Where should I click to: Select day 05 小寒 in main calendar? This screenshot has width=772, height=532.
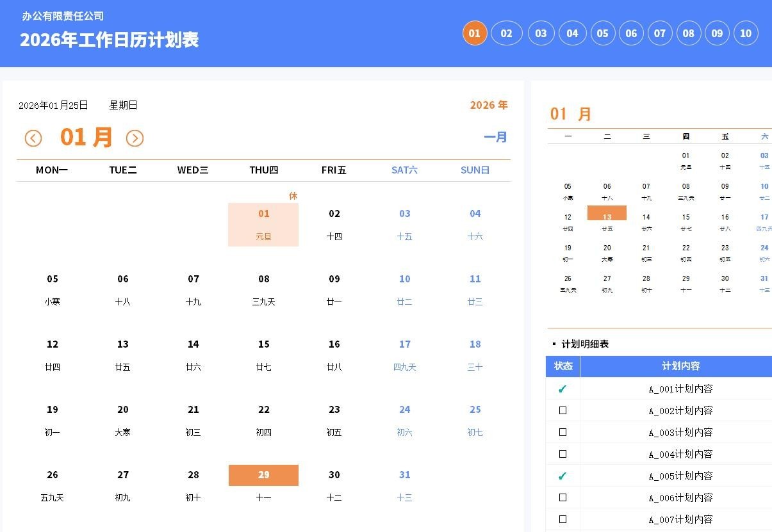coord(52,290)
